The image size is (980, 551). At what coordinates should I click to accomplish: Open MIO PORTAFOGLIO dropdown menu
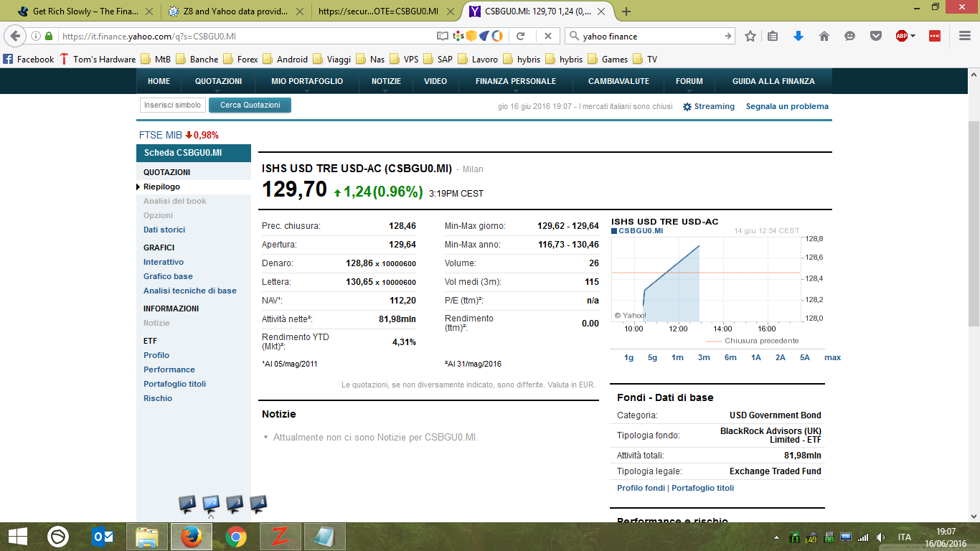pyautogui.click(x=307, y=81)
